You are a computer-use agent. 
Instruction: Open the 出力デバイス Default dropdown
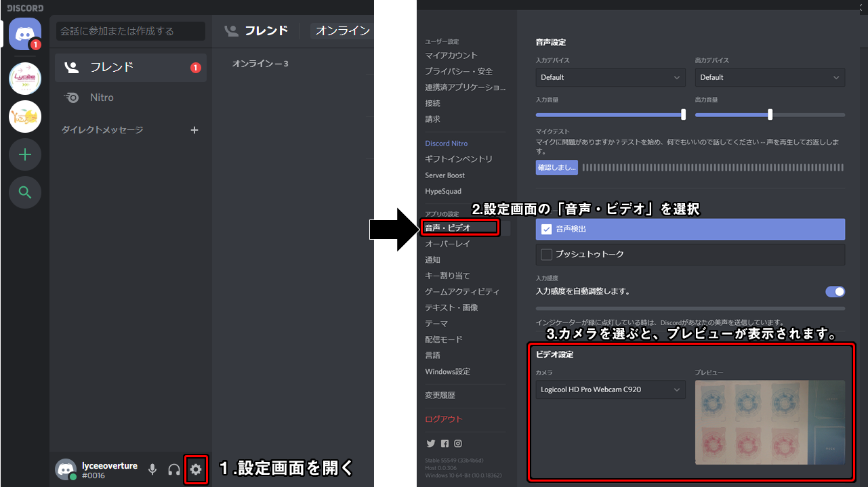[x=770, y=77]
